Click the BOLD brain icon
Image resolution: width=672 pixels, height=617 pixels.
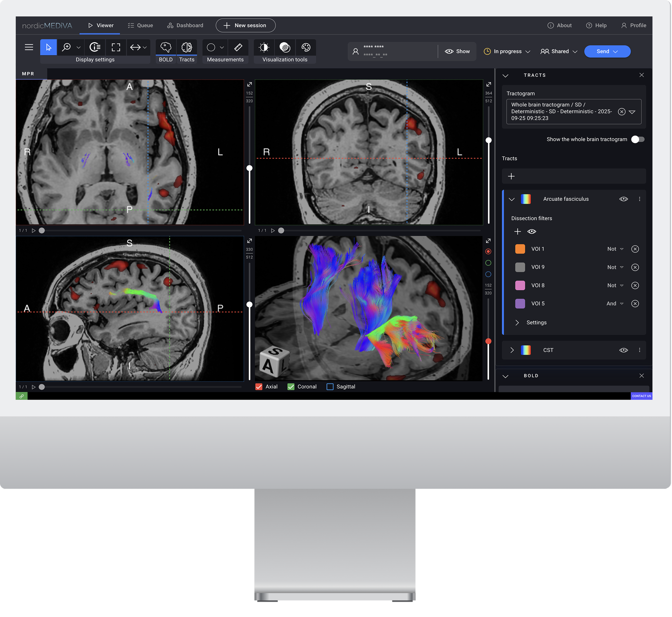(x=166, y=47)
